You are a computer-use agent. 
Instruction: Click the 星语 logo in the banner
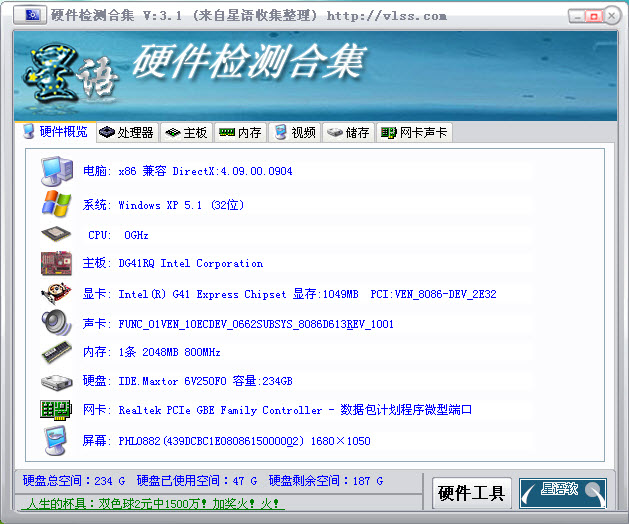(71, 74)
